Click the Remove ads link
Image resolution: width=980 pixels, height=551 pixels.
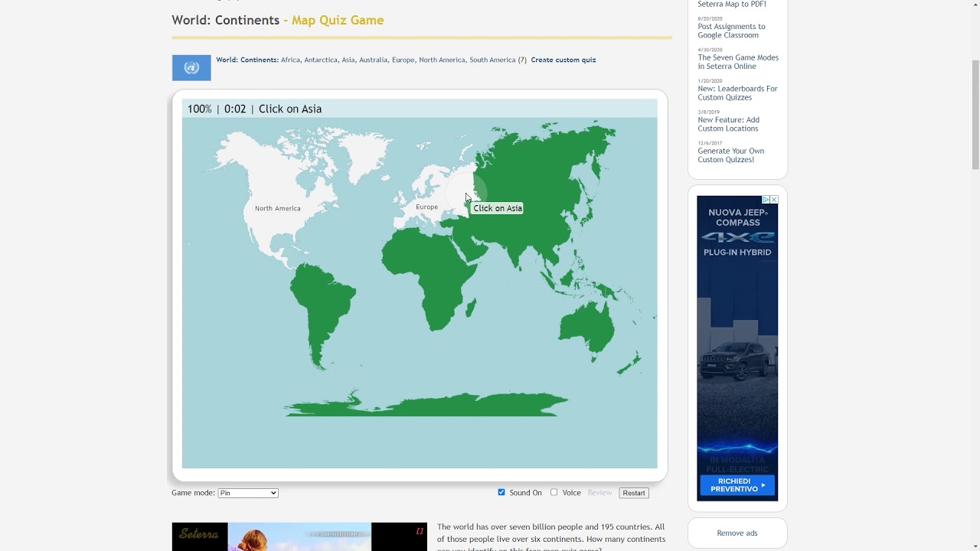pyautogui.click(x=737, y=533)
